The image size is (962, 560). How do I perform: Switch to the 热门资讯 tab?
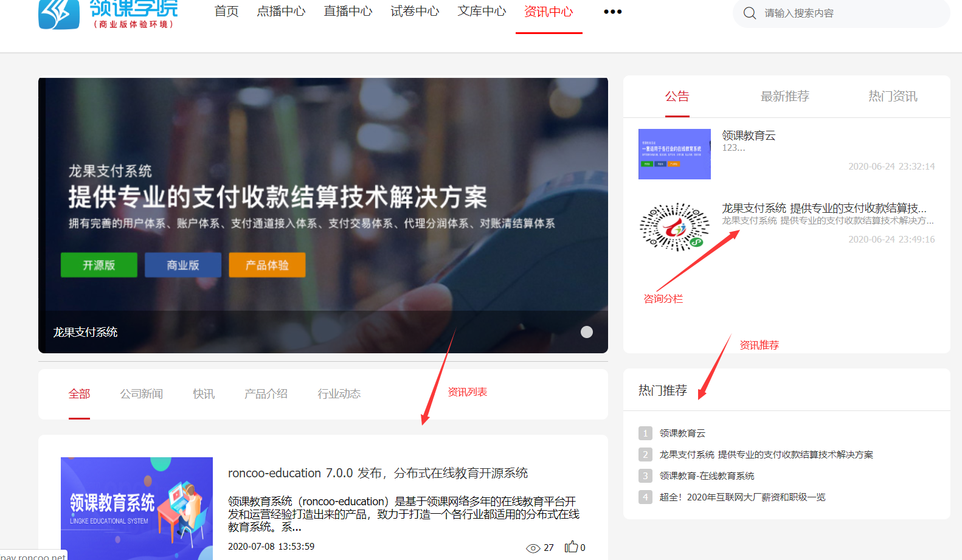892,96
